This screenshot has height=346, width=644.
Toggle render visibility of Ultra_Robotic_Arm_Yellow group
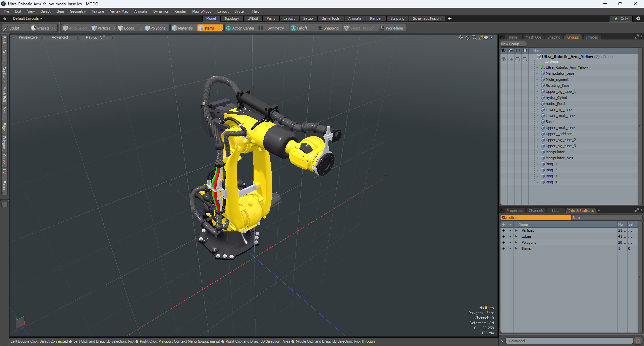pos(511,59)
